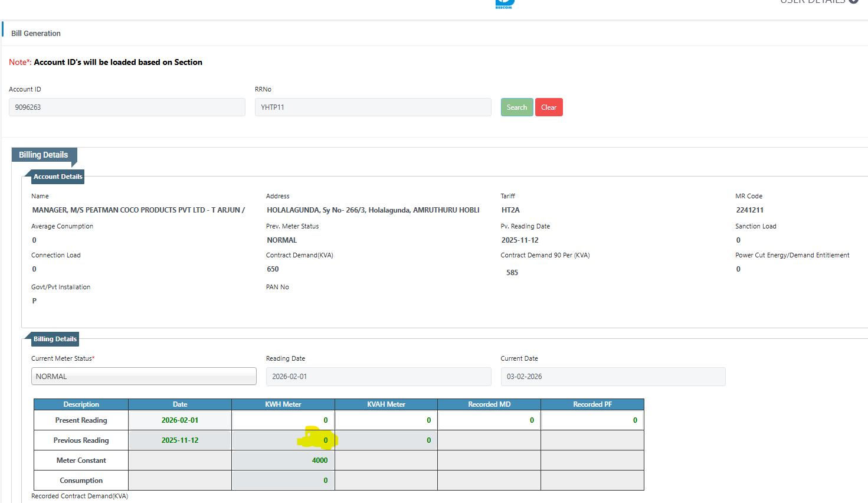Click Present Reading KWH Meter cell
Viewport: 868px width, 503px height.
point(283,420)
